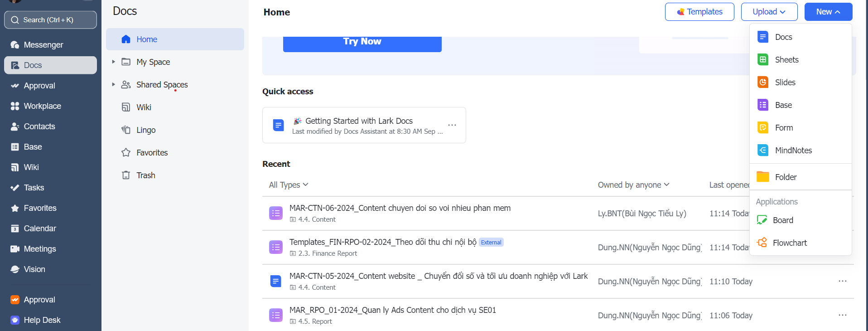
Task: Open Getting Started with Lark Docs card
Action: click(364, 125)
